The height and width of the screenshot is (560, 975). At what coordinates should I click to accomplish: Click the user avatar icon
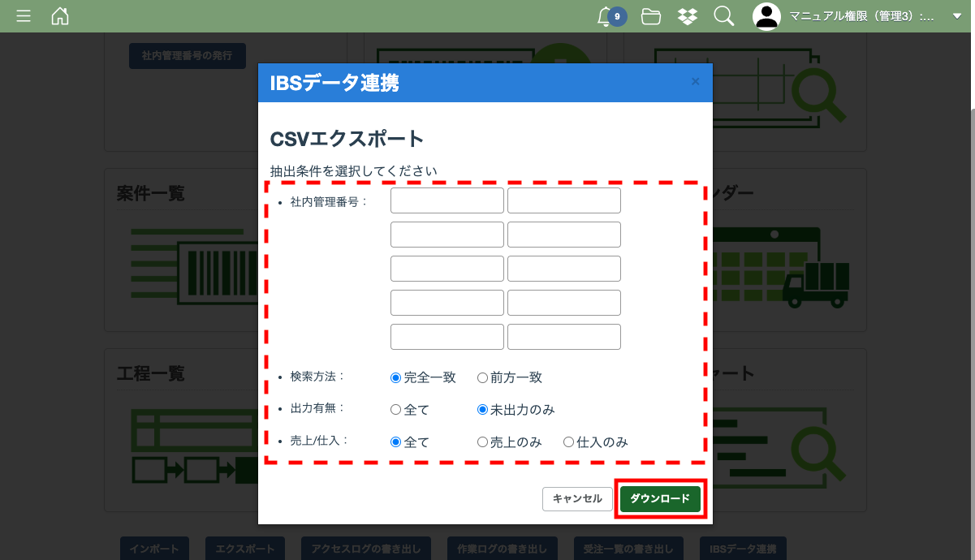click(x=766, y=16)
